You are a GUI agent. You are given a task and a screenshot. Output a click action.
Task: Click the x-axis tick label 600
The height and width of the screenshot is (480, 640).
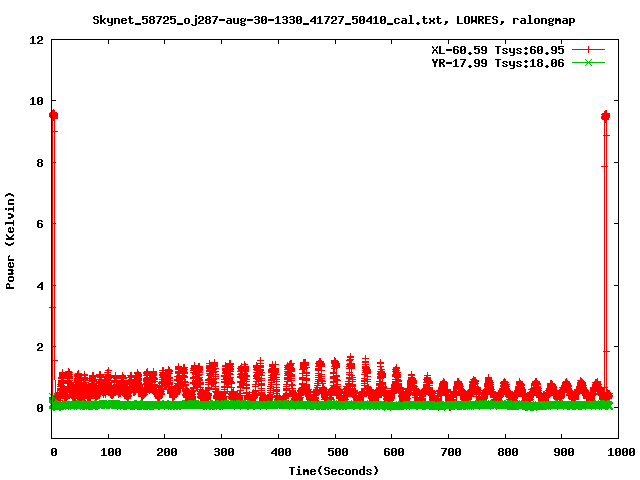[x=394, y=452]
